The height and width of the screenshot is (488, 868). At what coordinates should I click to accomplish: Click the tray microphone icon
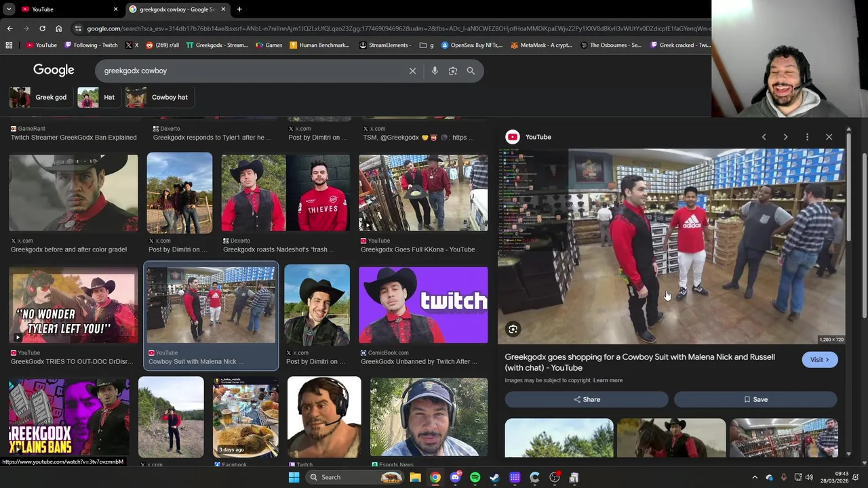tap(783, 477)
